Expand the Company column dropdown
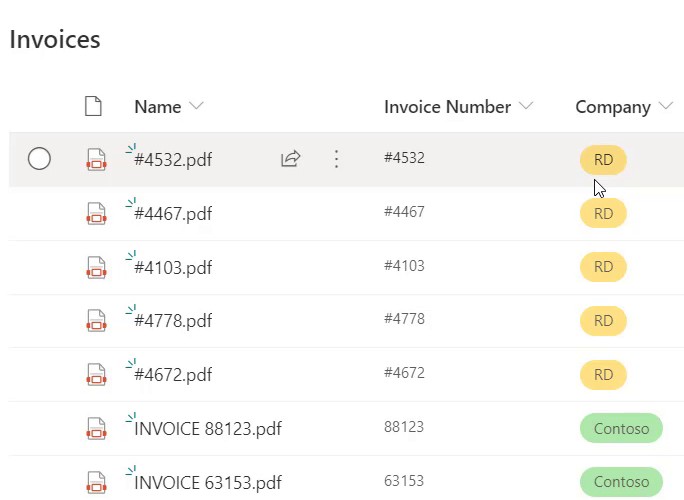This screenshot has width=684, height=500. tap(666, 106)
